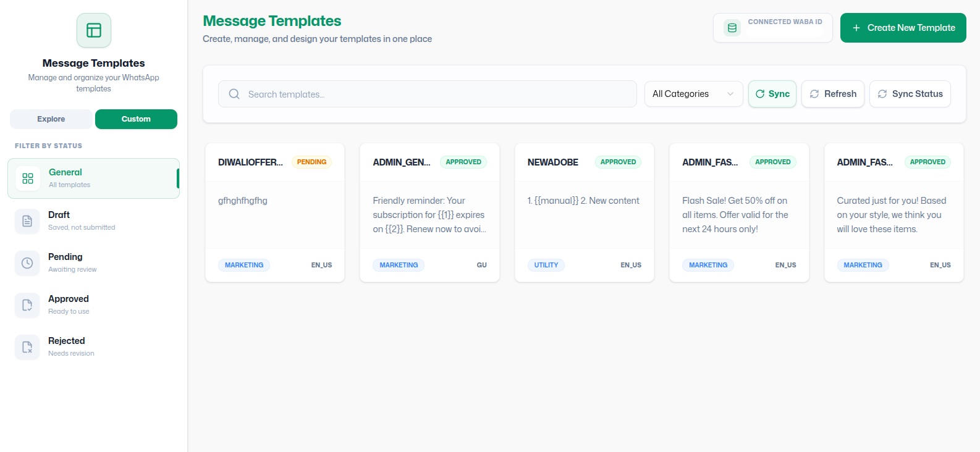Click the Message Templates logo icon in sidebar
980x452 pixels.
click(94, 30)
